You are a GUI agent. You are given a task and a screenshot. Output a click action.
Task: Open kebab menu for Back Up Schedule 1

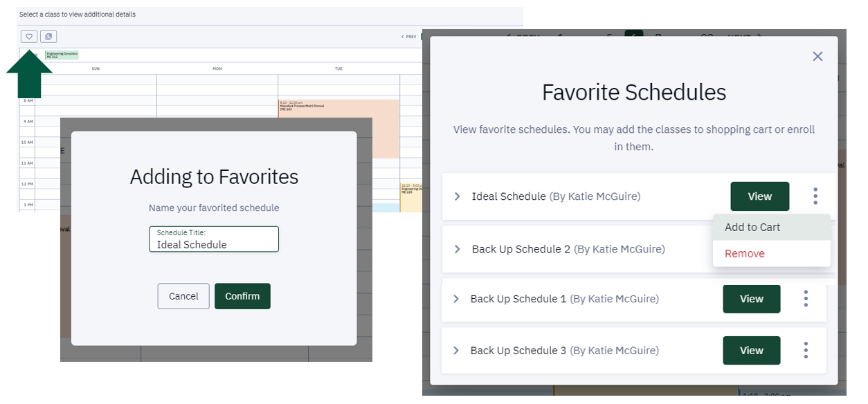pos(806,299)
